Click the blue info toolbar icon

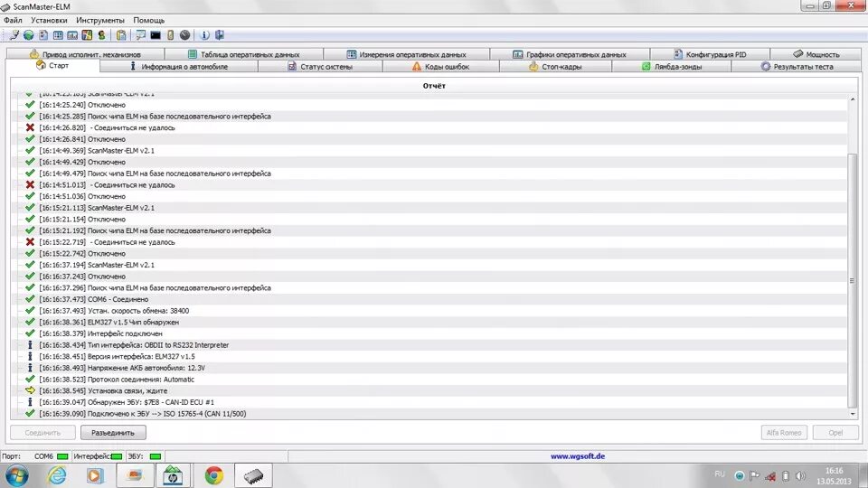pyautogui.click(x=205, y=35)
